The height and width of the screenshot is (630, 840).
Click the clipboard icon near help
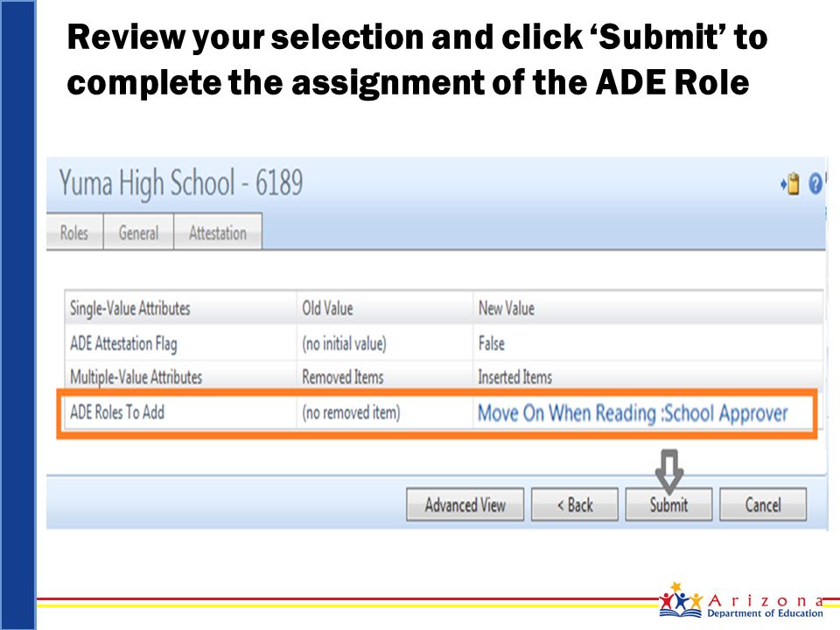(x=790, y=184)
